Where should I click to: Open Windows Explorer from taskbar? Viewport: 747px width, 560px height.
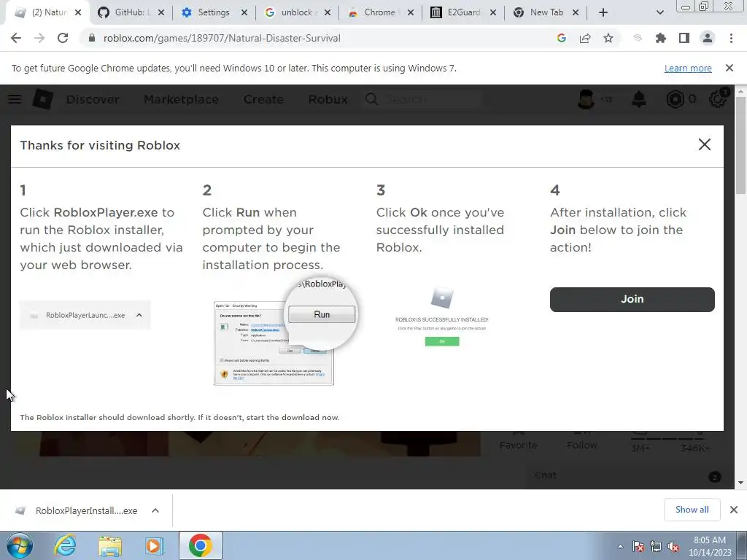coord(110,545)
